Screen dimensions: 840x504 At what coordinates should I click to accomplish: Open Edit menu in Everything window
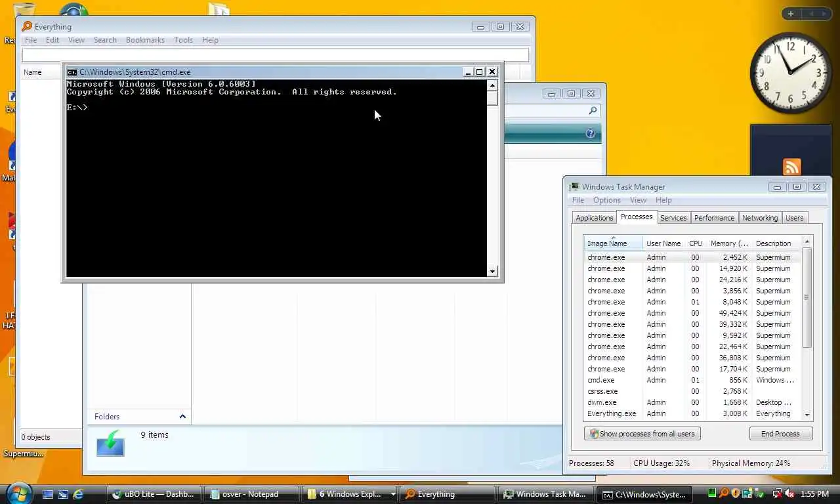(52, 40)
